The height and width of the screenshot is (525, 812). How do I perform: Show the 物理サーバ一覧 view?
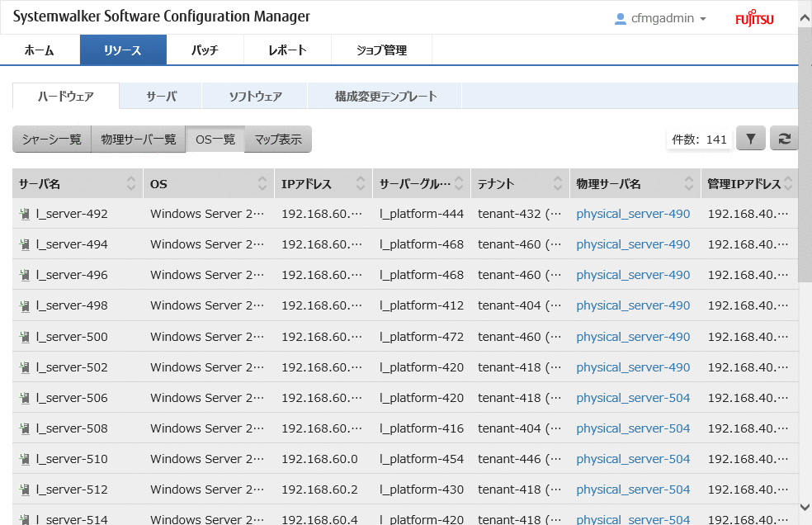click(x=139, y=139)
